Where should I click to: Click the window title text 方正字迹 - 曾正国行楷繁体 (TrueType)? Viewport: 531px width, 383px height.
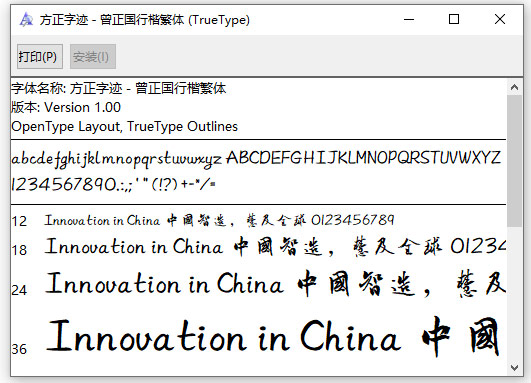[145, 20]
